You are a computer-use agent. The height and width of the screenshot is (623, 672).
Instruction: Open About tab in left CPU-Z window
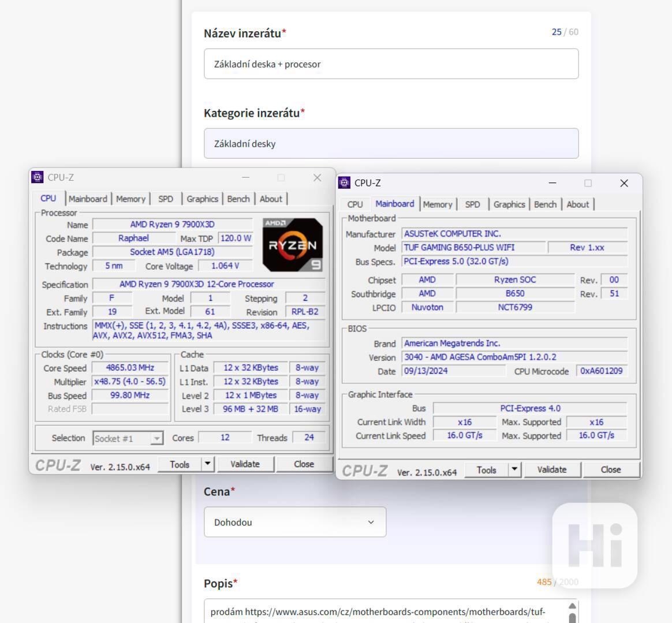(x=271, y=199)
